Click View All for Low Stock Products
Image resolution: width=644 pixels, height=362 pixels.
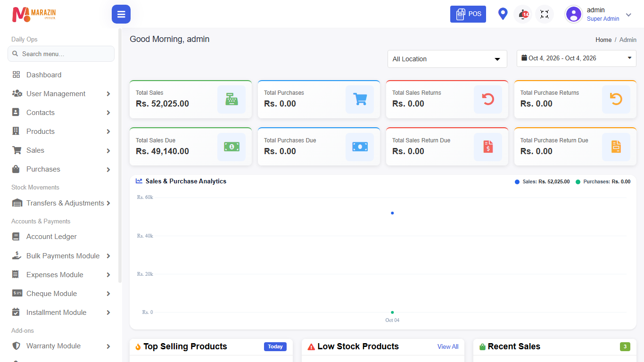click(x=448, y=346)
